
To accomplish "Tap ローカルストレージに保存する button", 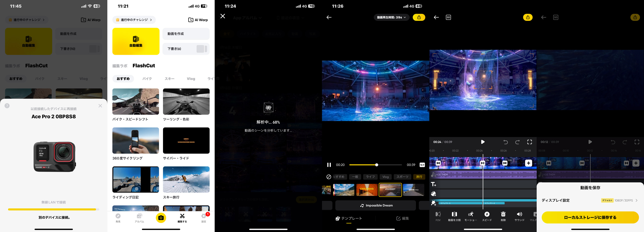I will tap(590, 217).
